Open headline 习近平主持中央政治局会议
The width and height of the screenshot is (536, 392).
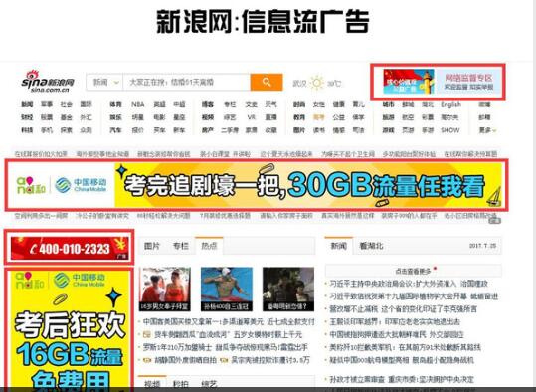[409, 284]
